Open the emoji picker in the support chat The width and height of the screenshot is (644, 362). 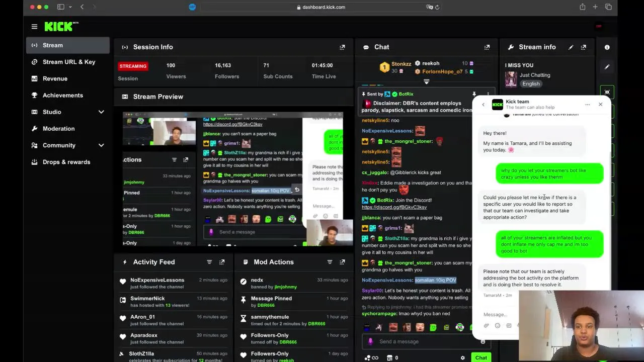(498, 326)
